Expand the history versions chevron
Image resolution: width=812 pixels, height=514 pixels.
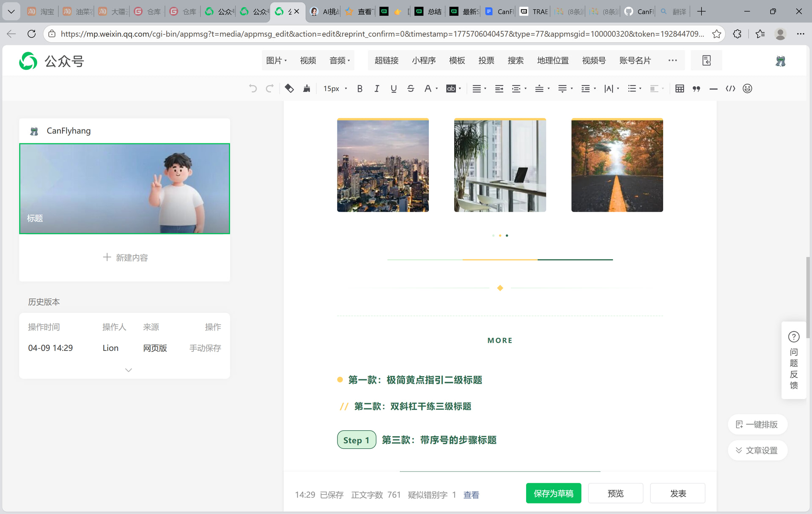click(x=129, y=370)
